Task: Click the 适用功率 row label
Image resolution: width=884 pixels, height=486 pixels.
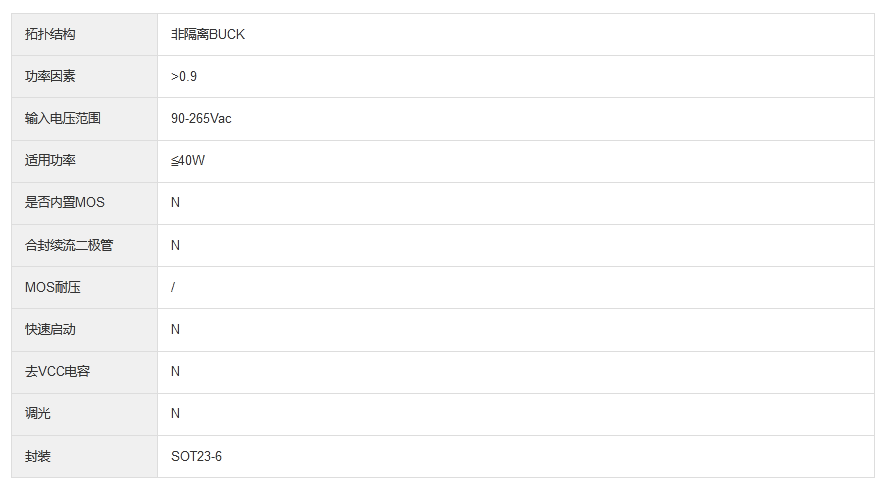Action: 50,160
